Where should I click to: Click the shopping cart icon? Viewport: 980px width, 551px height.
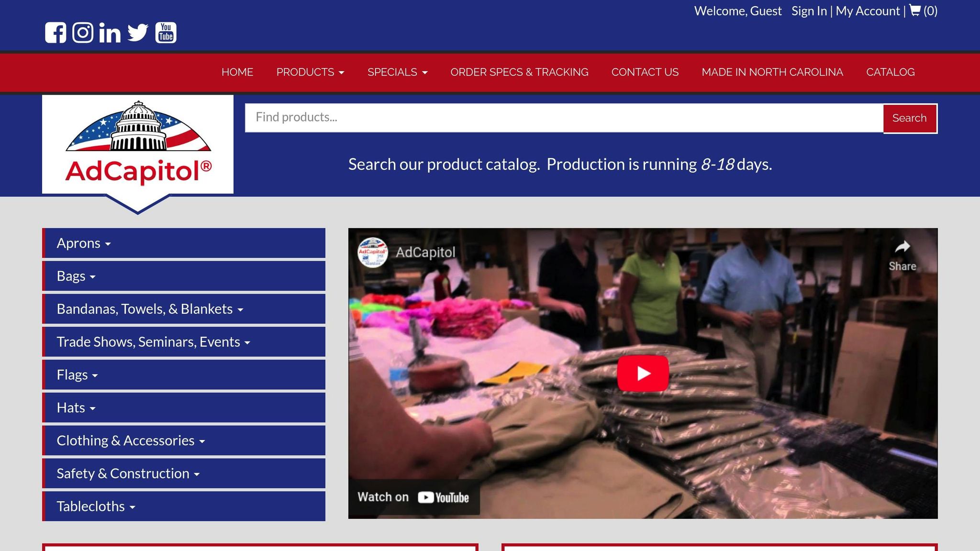coord(914,11)
